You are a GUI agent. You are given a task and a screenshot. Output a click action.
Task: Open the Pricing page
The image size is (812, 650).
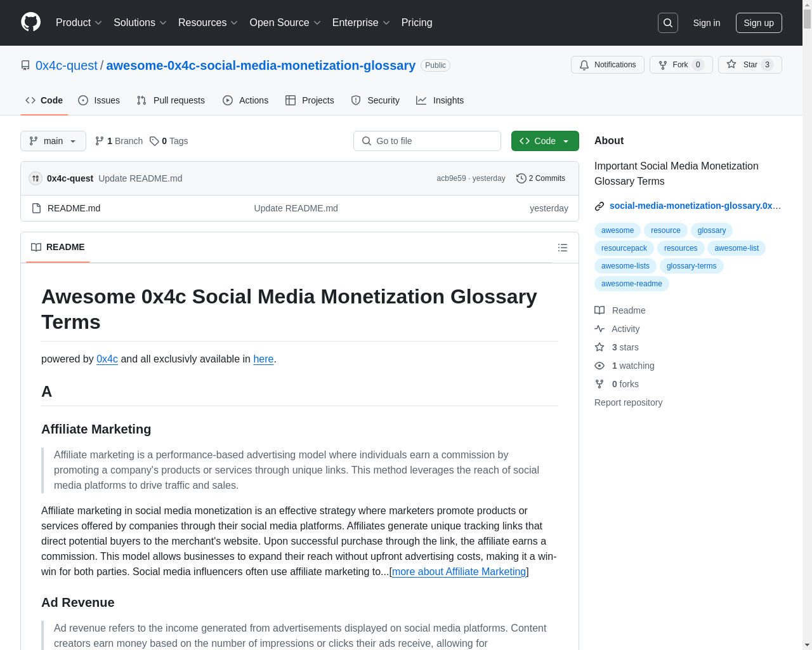point(417,23)
